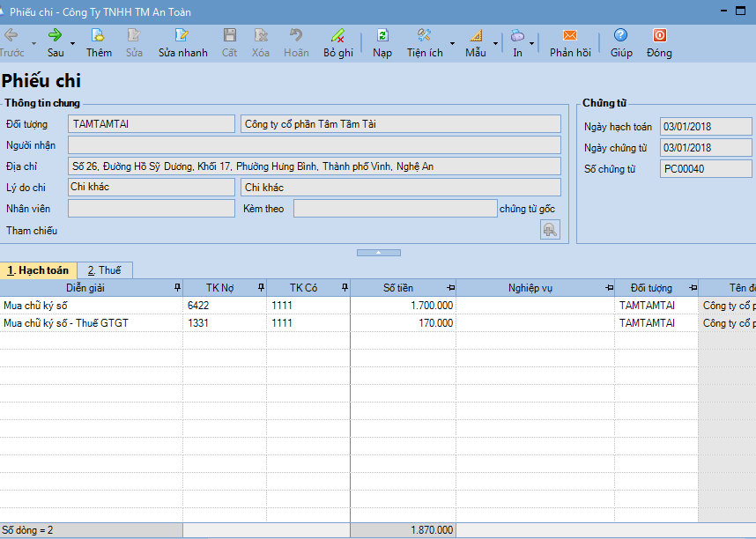
Task: Expand the Trước button dropdown arrow
Action: tap(33, 43)
